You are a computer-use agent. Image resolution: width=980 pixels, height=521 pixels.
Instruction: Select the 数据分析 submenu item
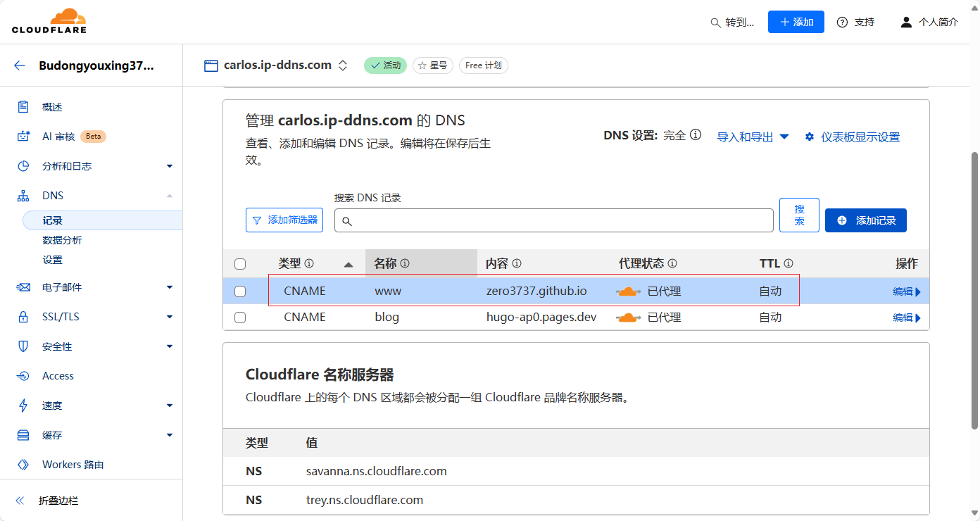click(x=62, y=240)
